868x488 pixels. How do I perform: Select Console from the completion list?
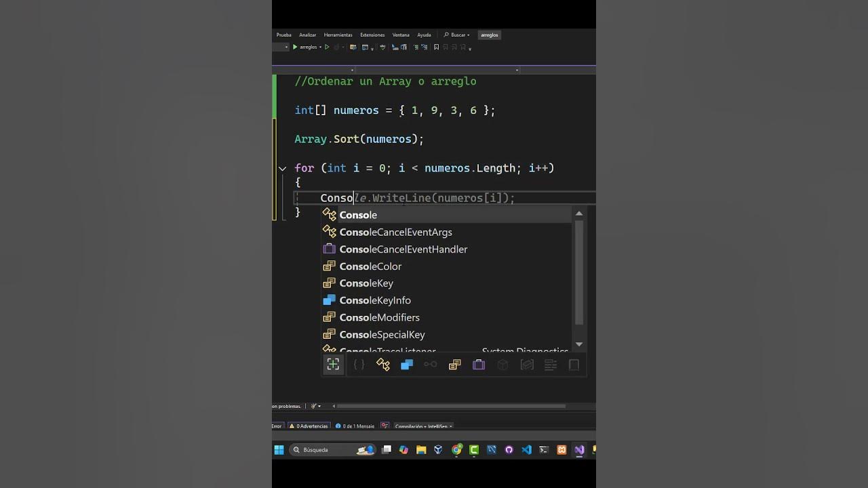click(446, 215)
